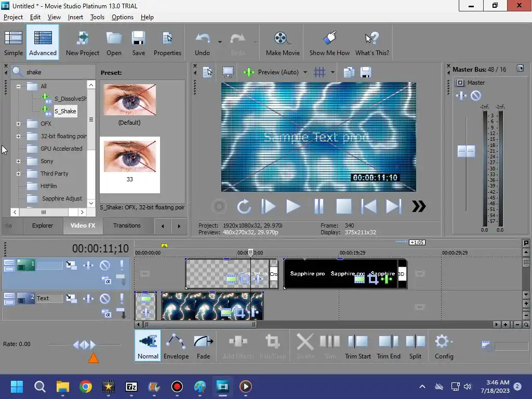
Task: Expand the OFX folder
Action: point(19,124)
